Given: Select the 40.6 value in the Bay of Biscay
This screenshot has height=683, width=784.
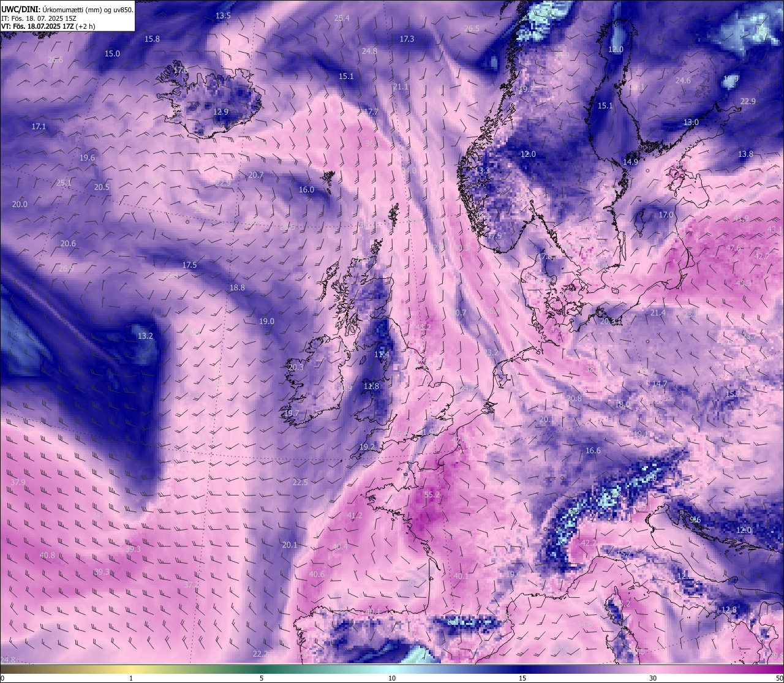Looking at the screenshot, I should tap(317, 574).
